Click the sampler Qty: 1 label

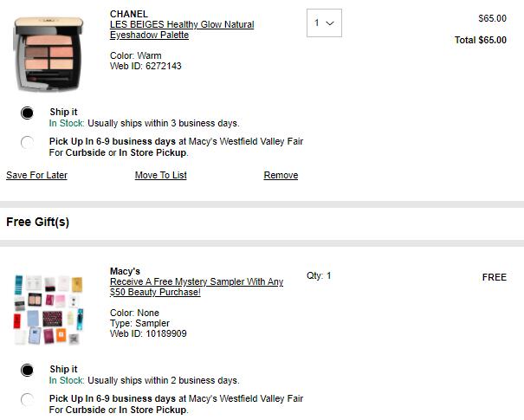(319, 275)
